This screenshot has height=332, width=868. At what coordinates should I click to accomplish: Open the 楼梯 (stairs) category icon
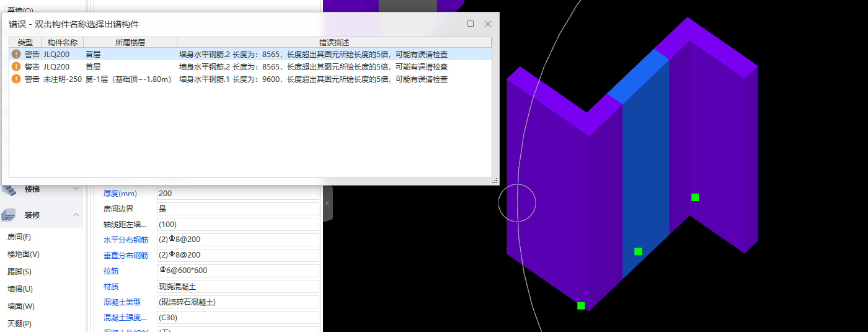point(9,189)
